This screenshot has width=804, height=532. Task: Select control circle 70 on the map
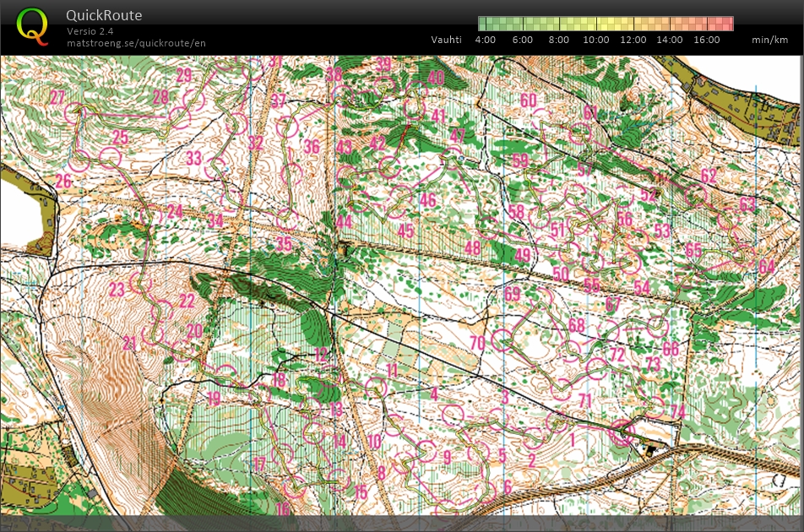[503, 339]
